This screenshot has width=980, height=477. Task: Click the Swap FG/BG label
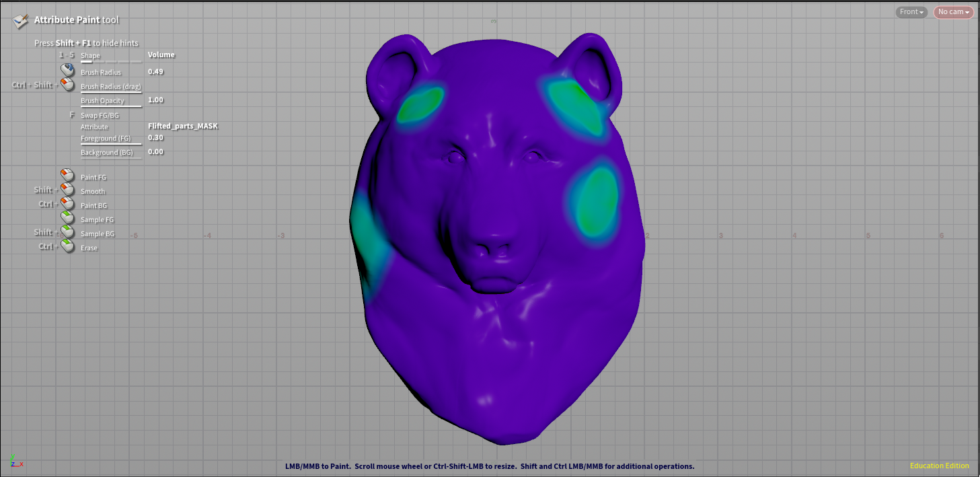coord(100,116)
